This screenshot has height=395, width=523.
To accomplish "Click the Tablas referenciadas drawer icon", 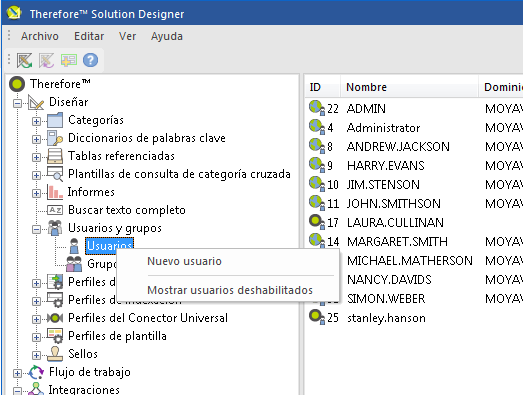I will (55, 156).
